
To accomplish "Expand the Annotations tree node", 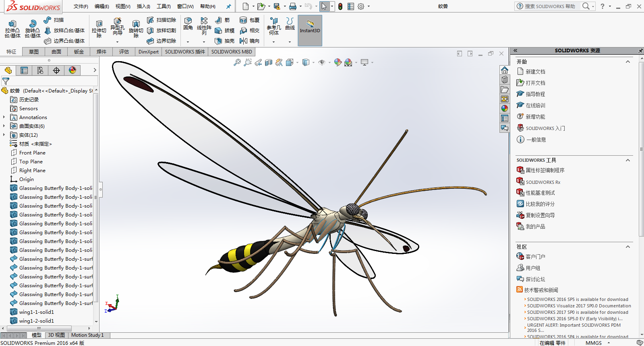I will coord(4,117).
